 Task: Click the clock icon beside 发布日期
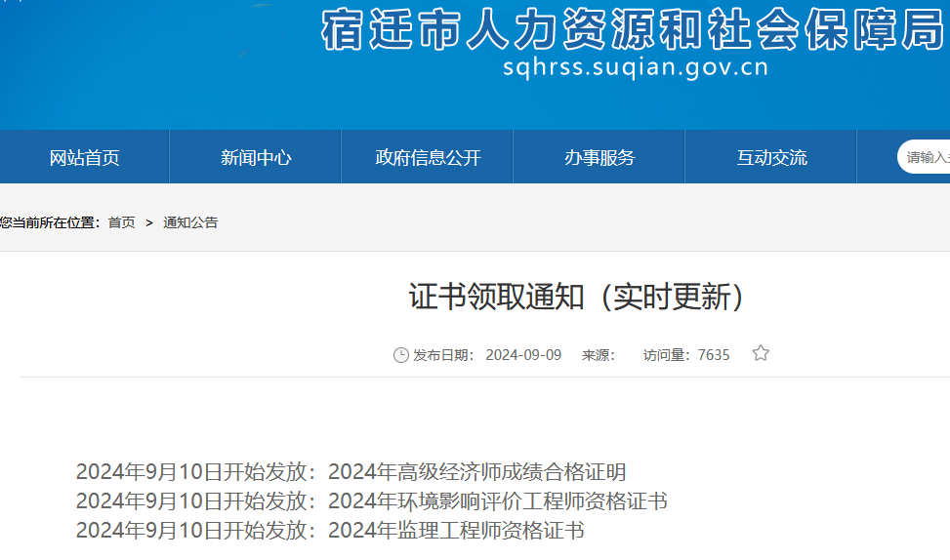(x=400, y=355)
